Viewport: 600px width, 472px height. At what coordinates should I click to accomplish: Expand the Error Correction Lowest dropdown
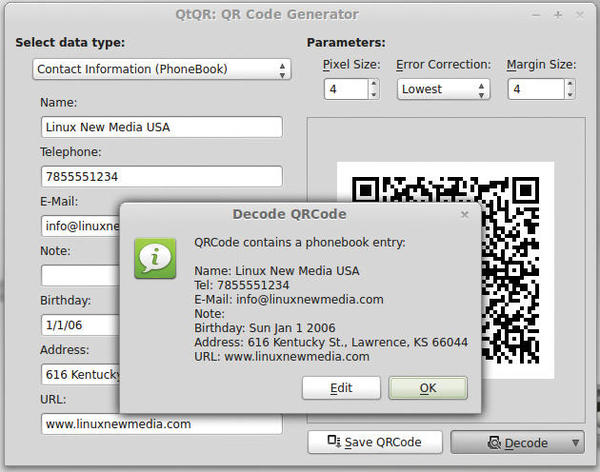click(x=443, y=89)
